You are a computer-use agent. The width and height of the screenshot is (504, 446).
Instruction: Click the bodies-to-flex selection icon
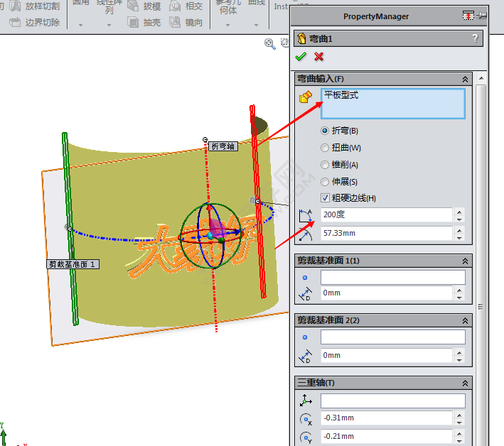pyautogui.click(x=306, y=97)
